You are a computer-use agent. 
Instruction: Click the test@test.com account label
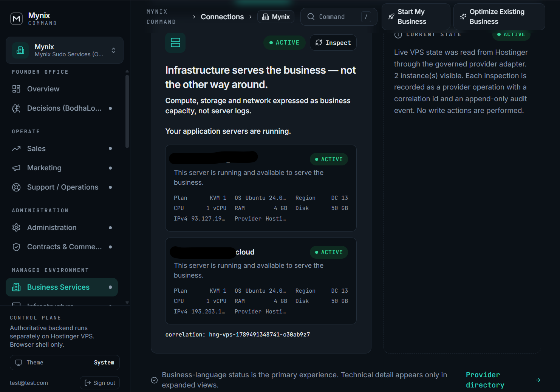pyautogui.click(x=29, y=383)
